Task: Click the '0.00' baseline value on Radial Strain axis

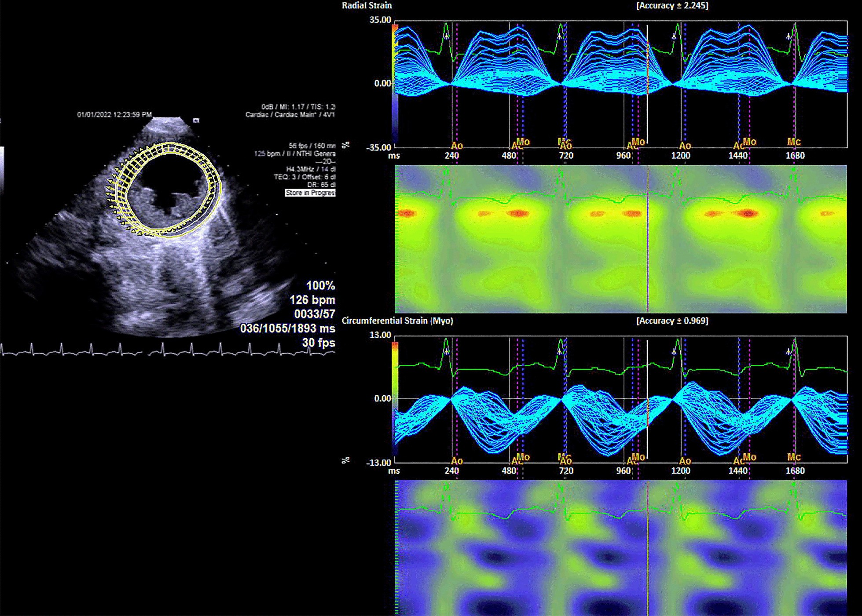Action: pyautogui.click(x=382, y=84)
